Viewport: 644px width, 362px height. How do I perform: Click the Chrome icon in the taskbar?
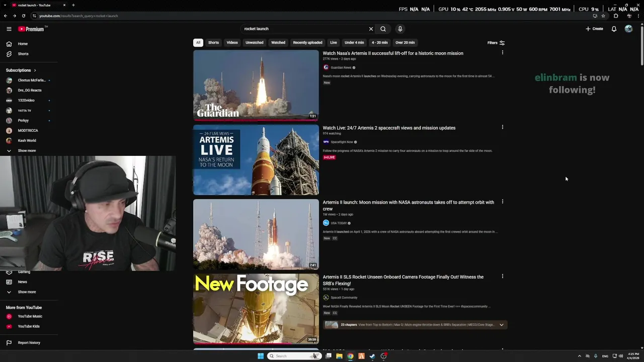[x=350, y=356]
